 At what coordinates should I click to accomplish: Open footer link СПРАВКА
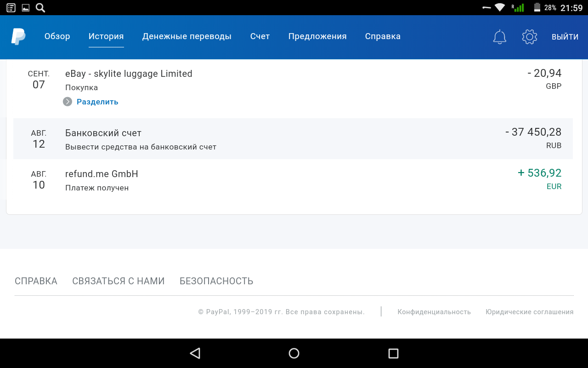point(36,281)
